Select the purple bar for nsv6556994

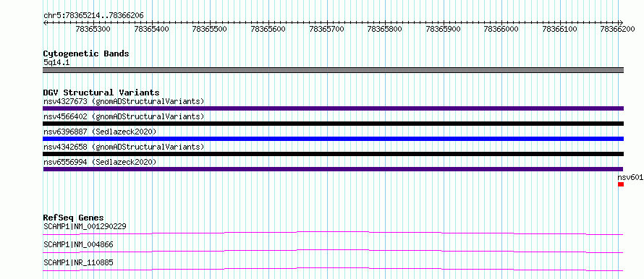(x=333, y=169)
